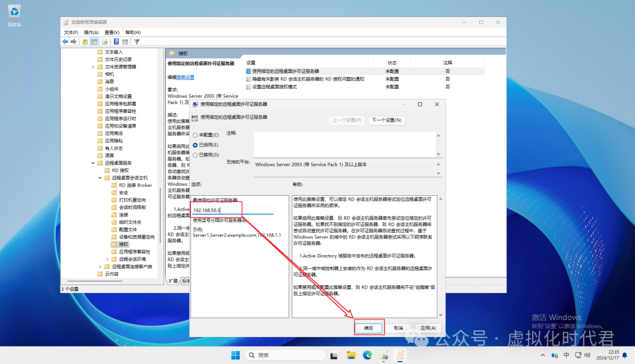The height and width of the screenshot is (364, 635).
Task: Click the license server input field
Action: [x=233, y=210]
